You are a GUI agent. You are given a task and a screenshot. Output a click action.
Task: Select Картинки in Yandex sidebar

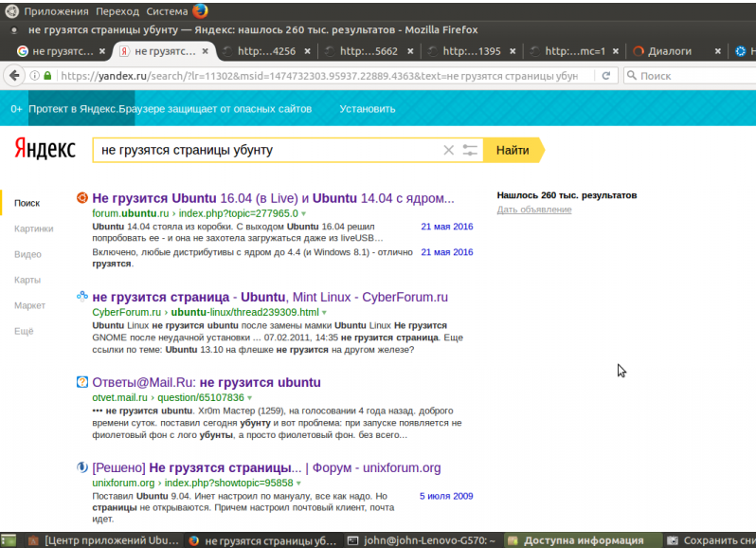[x=34, y=228]
